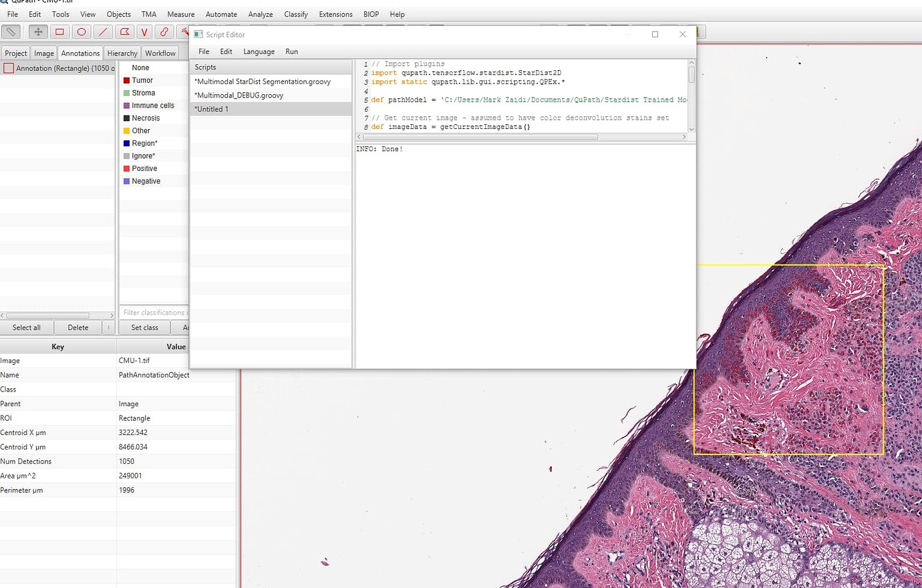Viewport: 922px width, 588px height.
Task: Select the Wand annotation tool
Action: click(x=185, y=31)
